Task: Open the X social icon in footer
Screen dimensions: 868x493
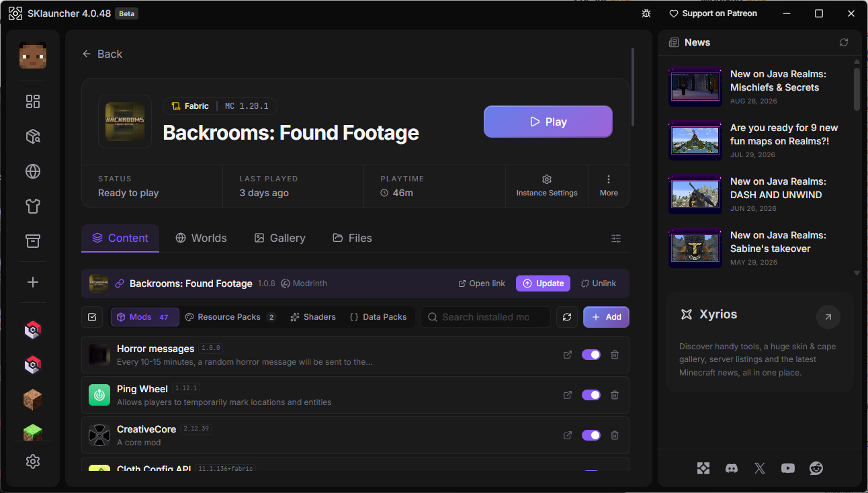Action: (760, 468)
